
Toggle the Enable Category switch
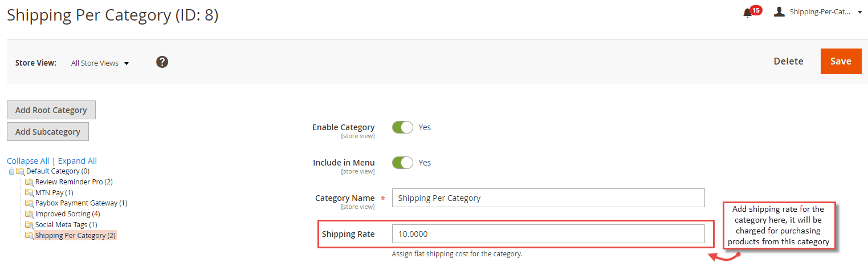coord(402,127)
